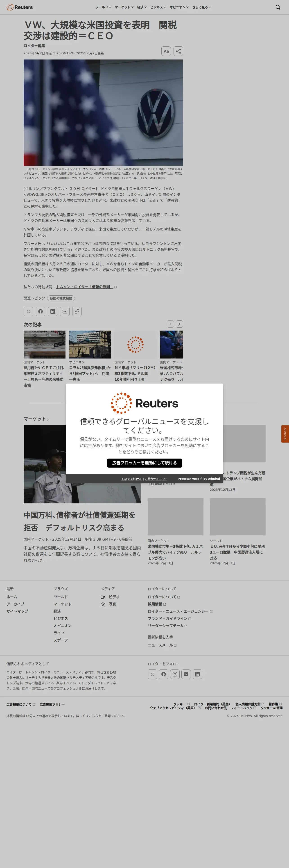Open NY市場サマリー(12日) article headline
289x868 pixels.
click(135, 373)
